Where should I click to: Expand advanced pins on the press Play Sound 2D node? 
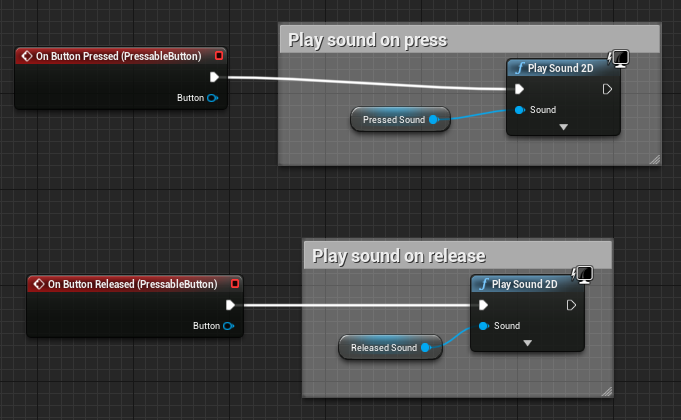pos(563,127)
